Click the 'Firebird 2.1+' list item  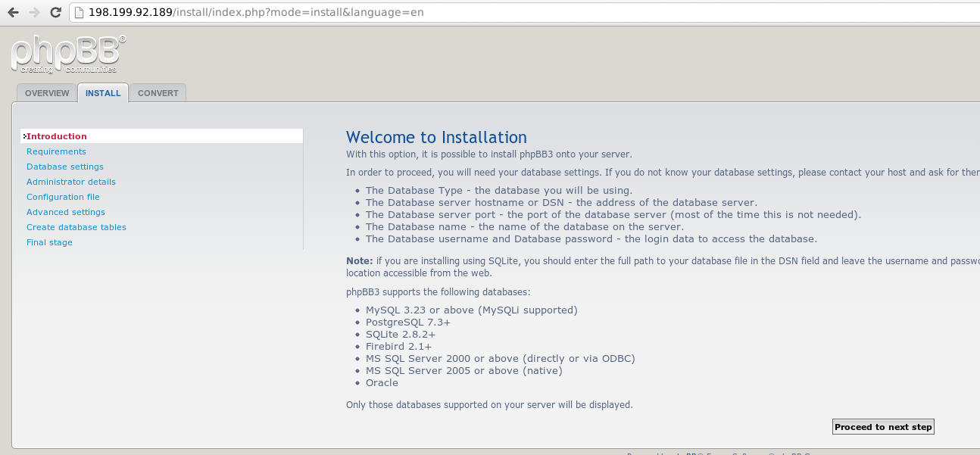[x=399, y=347]
